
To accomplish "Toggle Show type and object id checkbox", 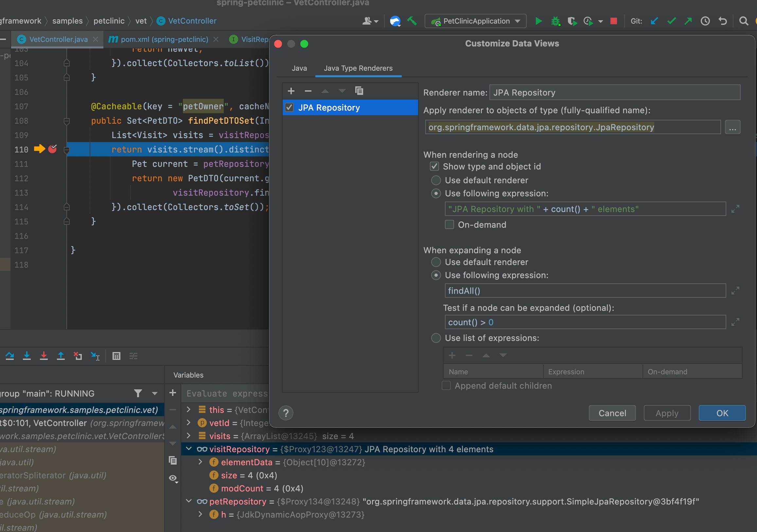I will pos(434,167).
